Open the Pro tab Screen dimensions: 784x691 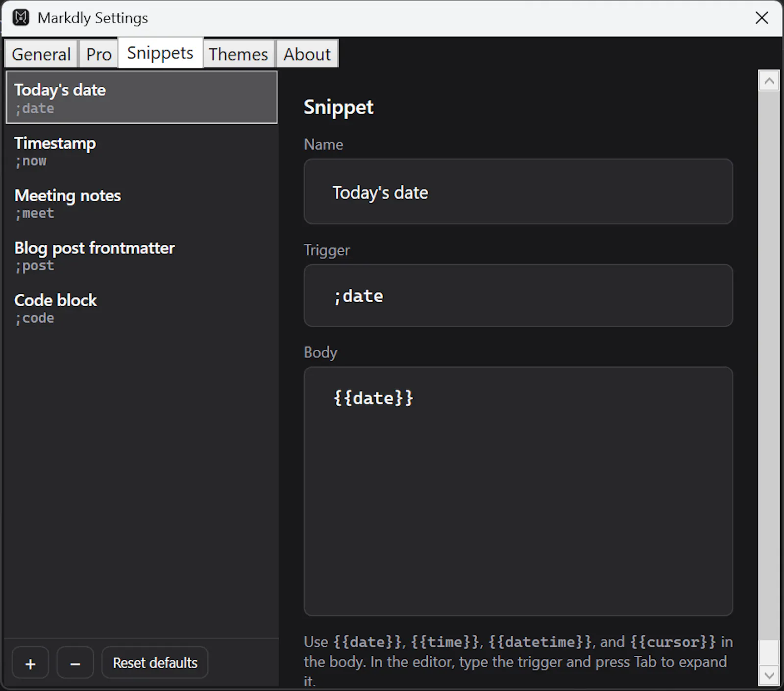coord(98,54)
